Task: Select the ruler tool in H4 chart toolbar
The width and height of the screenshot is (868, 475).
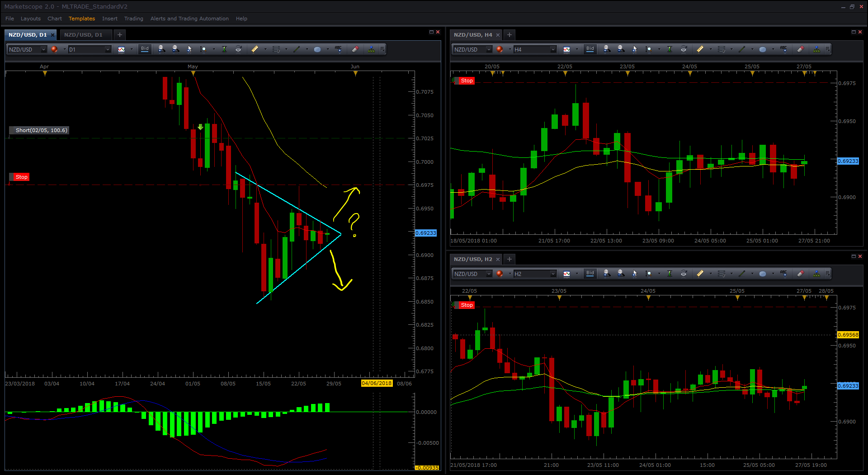Action: tap(700, 49)
